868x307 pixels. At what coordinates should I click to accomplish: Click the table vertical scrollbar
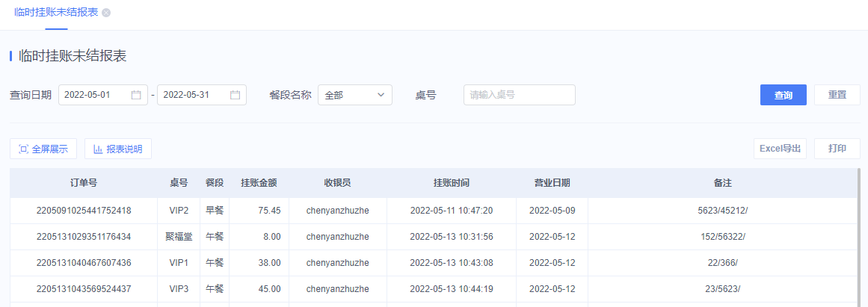point(859,238)
